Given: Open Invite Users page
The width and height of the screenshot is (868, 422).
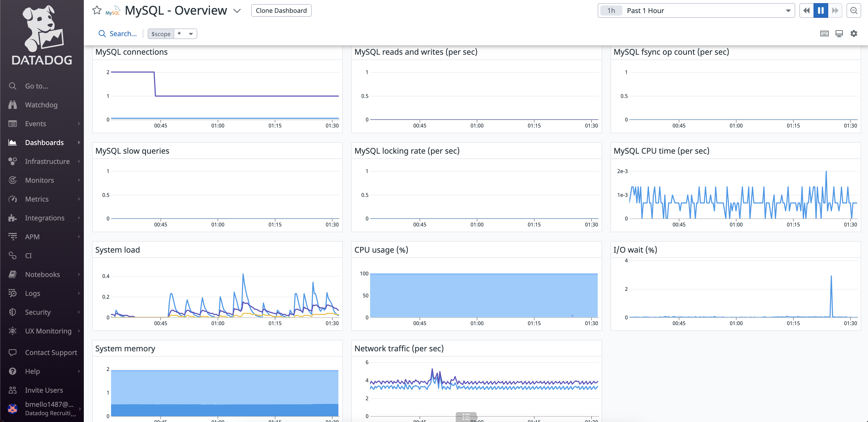Looking at the screenshot, I should pos(44,390).
